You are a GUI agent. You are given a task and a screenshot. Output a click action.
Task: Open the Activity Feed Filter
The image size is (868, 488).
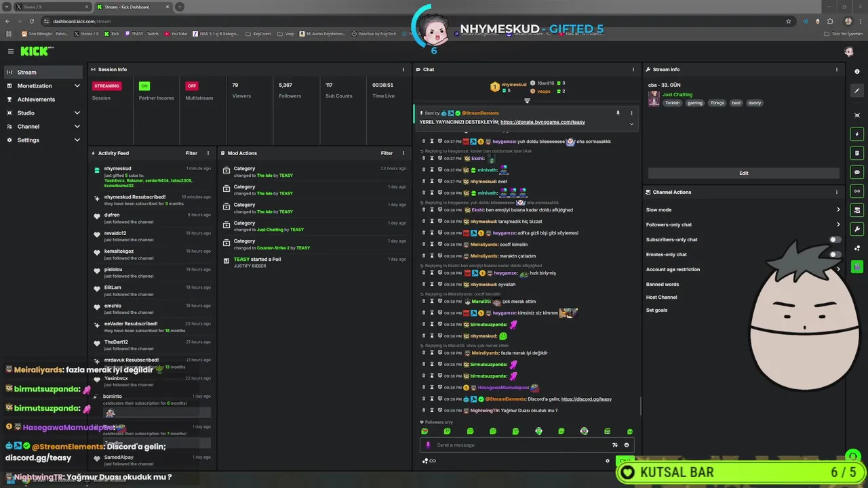pyautogui.click(x=191, y=153)
